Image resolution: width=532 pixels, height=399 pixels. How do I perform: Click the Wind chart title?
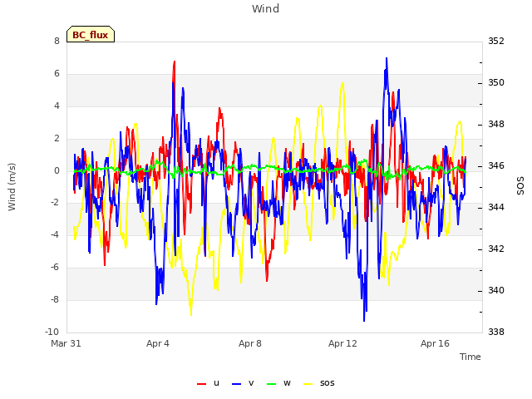point(266,8)
